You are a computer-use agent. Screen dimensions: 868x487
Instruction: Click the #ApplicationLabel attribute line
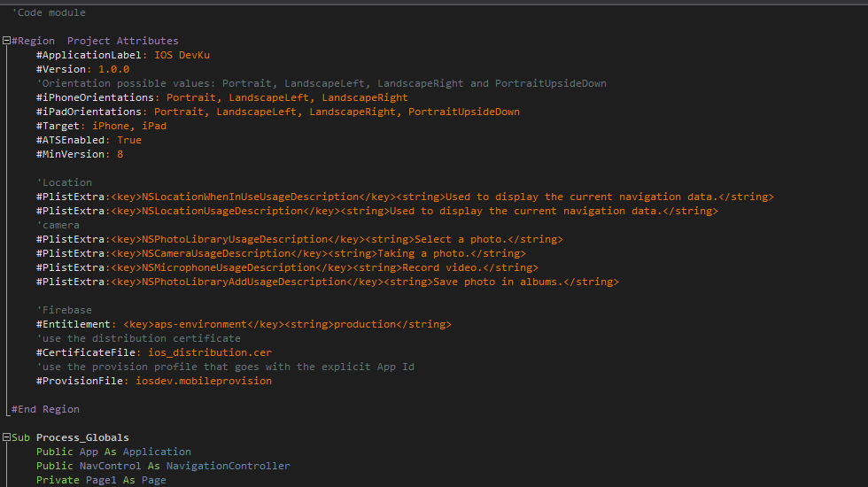(89, 55)
